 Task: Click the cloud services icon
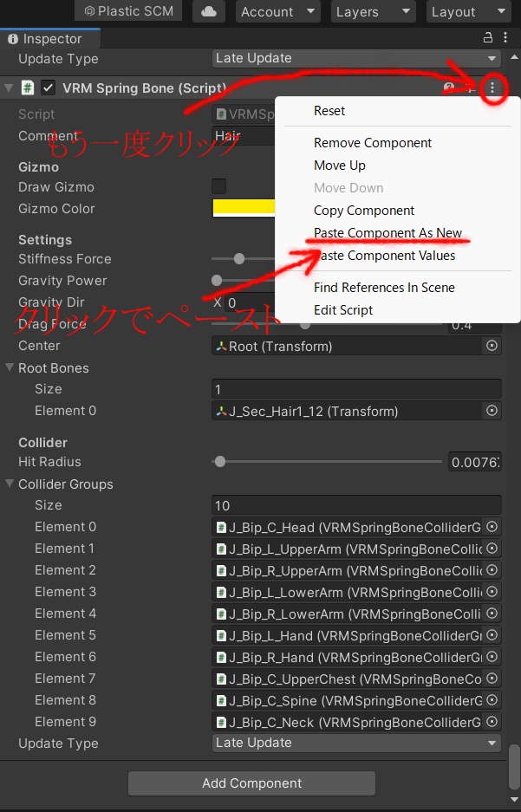[208, 11]
